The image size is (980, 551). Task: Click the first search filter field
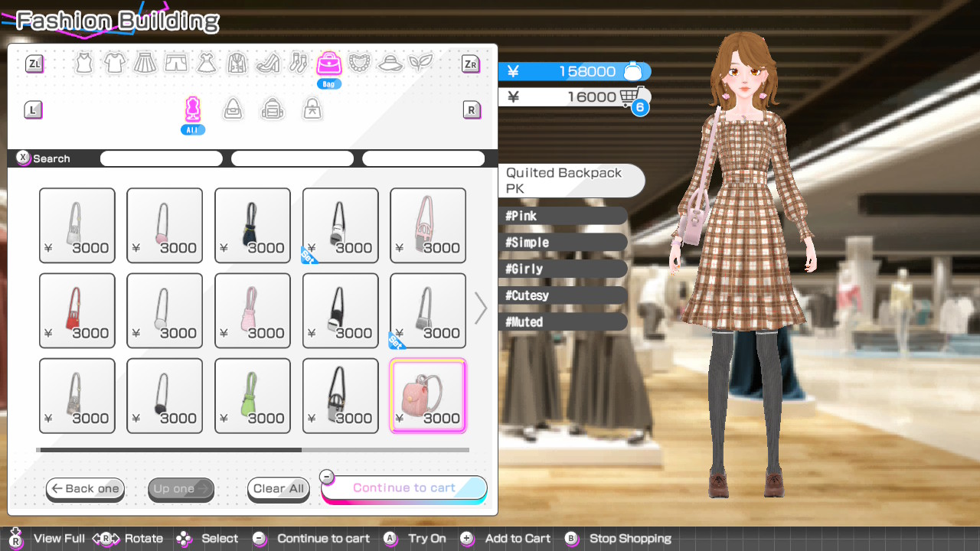[162, 158]
